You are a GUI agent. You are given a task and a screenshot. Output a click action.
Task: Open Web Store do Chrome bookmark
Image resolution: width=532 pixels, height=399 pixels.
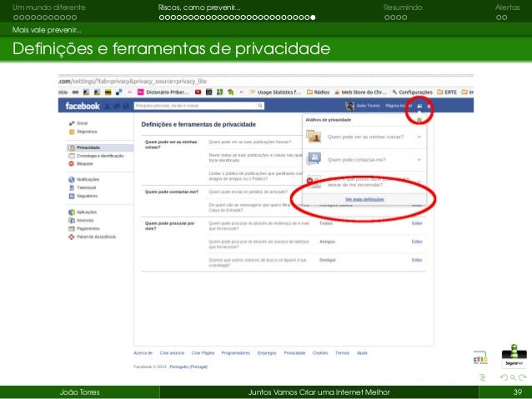coord(360,92)
